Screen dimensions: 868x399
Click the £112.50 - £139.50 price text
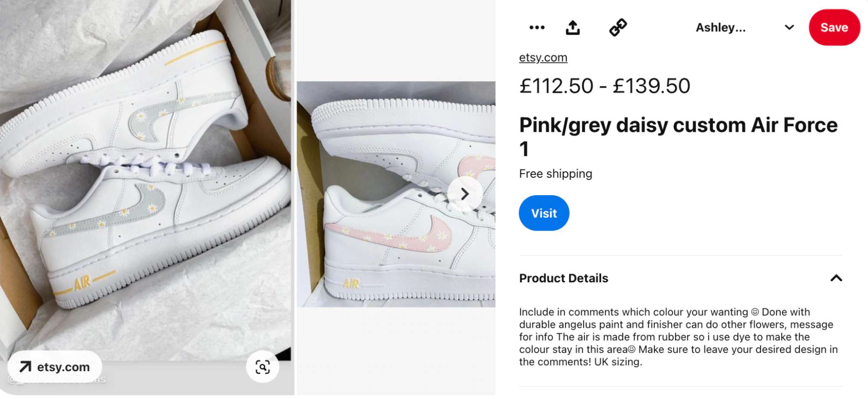pos(604,86)
